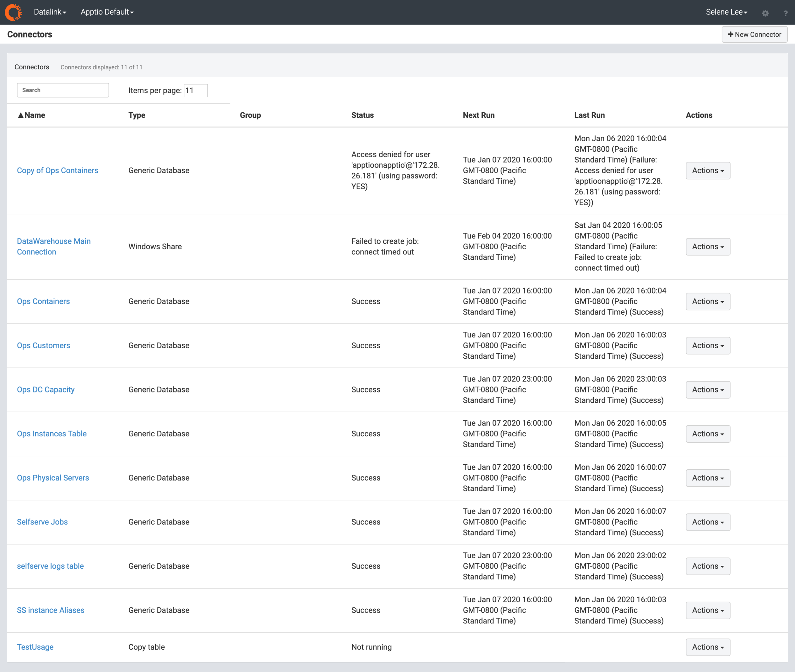This screenshot has height=672, width=795.
Task: Open the Selene Lee user menu
Action: [726, 12]
